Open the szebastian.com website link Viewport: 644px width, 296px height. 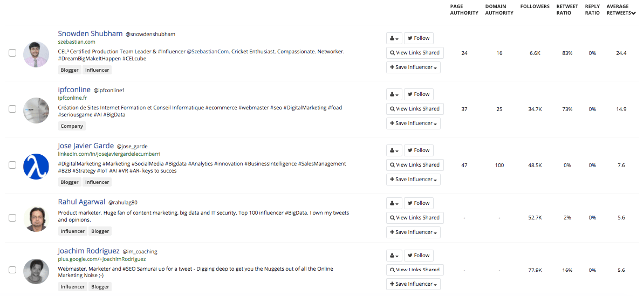[77, 42]
